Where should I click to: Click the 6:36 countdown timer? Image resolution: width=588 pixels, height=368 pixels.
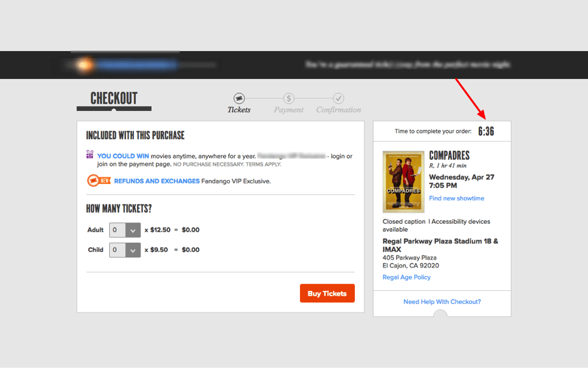point(486,131)
